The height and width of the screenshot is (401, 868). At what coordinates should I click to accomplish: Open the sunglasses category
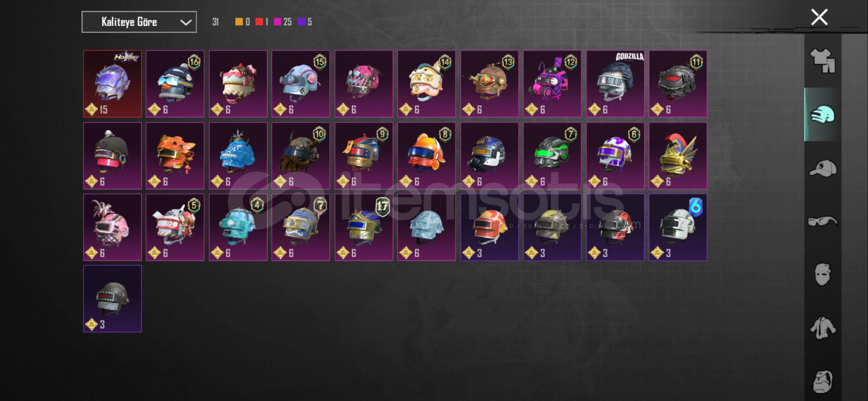click(823, 221)
